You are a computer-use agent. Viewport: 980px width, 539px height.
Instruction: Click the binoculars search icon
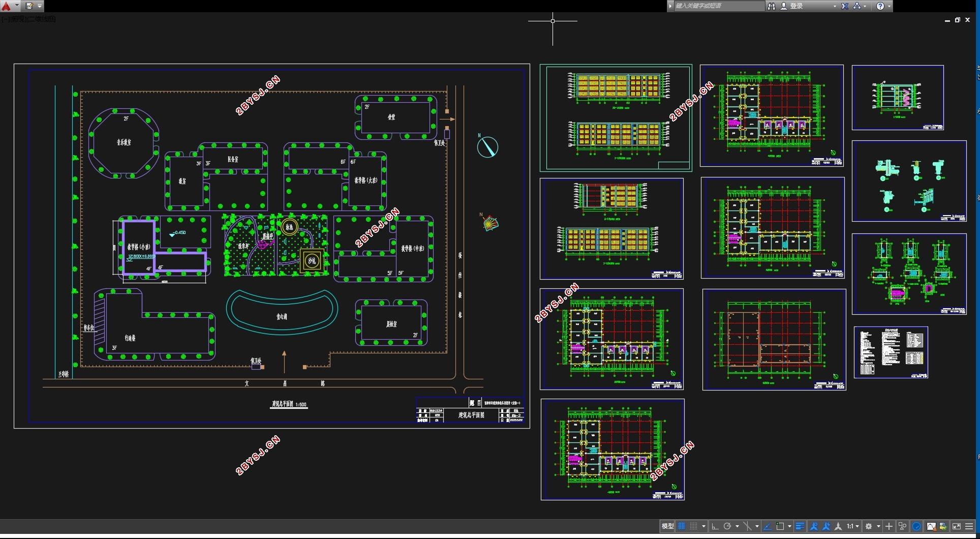tap(771, 6)
